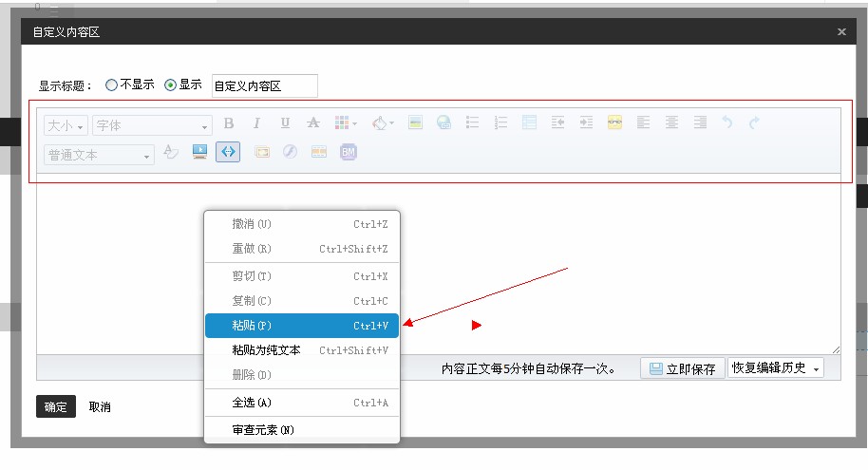Center align the text

click(x=671, y=122)
